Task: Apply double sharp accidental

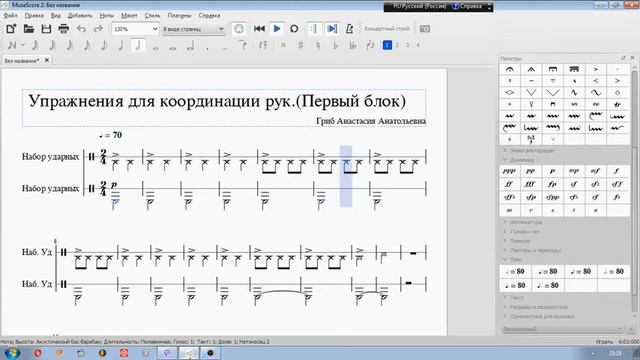Action: tap(283, 45)
